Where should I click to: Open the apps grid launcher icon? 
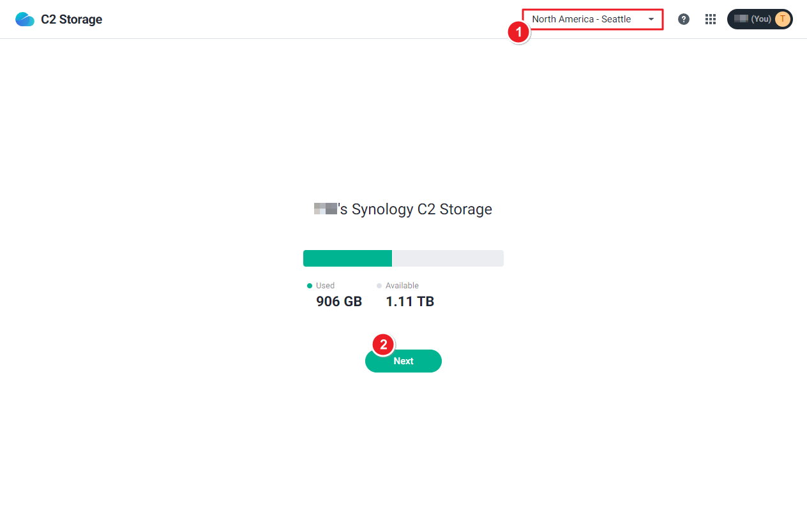coord(711,19)
